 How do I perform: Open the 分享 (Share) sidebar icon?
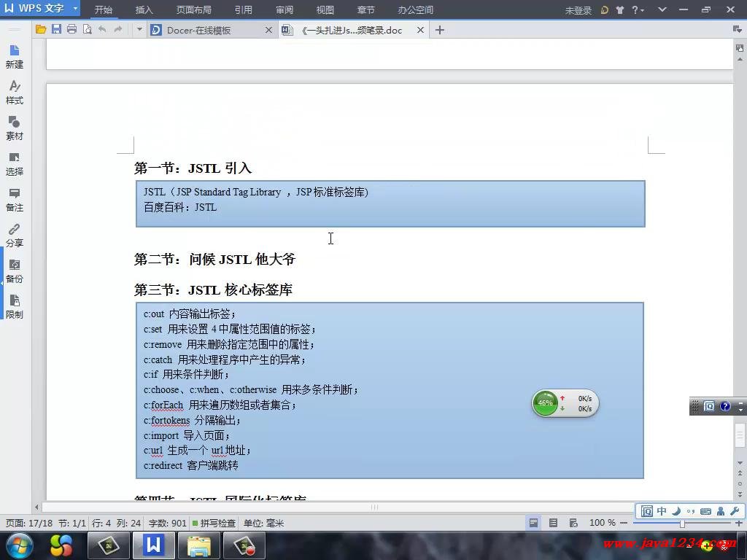(15, 235)
